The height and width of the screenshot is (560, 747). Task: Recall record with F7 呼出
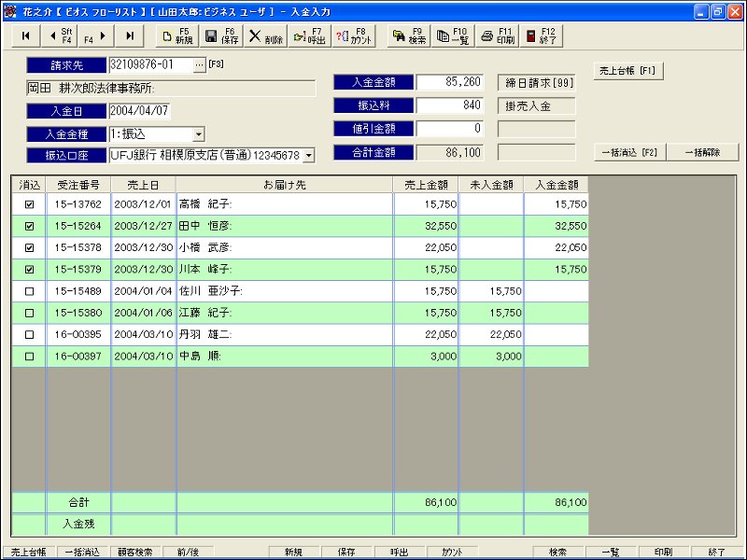tap(309, 36)
